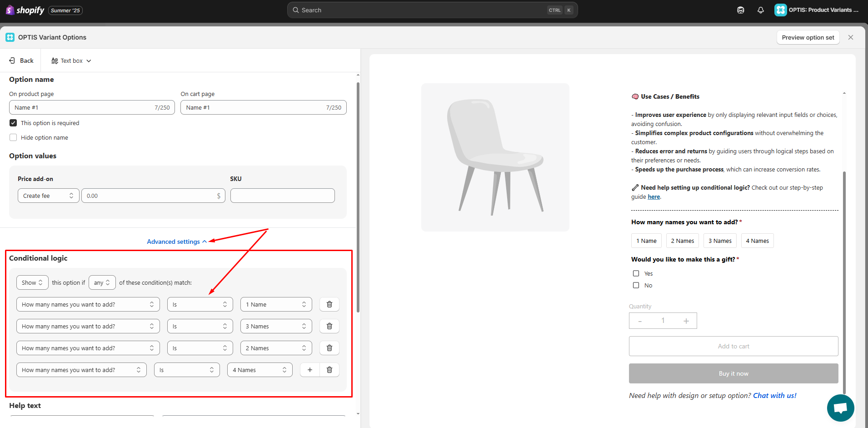Collapse Advanced settings
Screen dimensions: 868x428
click(177, 242)
